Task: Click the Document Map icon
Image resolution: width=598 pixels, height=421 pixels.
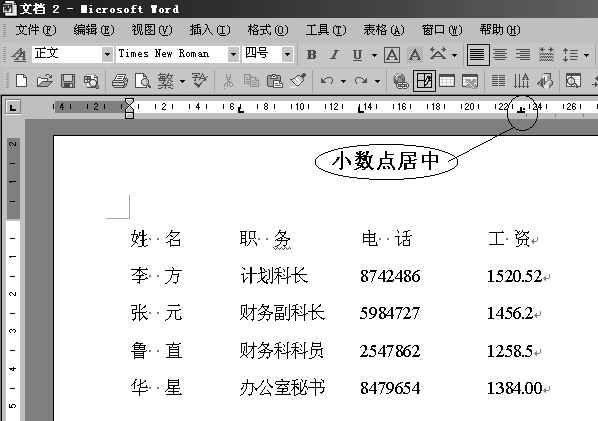Action: point(573,81)
